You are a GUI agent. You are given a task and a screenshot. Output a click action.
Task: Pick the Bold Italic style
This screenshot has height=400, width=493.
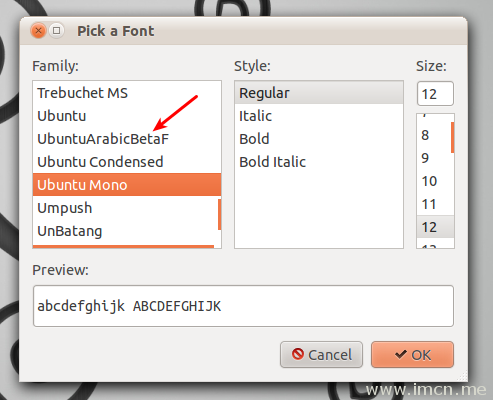click(x=319, y=162)
